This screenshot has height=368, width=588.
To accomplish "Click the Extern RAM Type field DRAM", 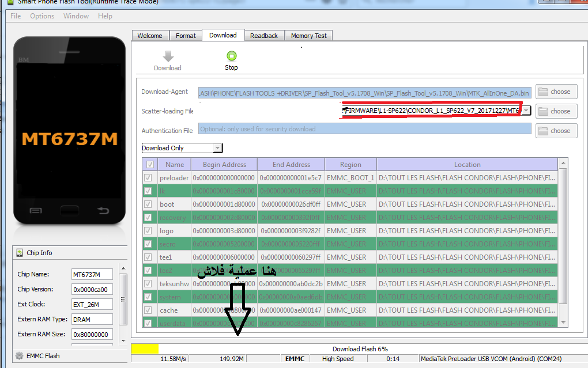I will [92, 319].
